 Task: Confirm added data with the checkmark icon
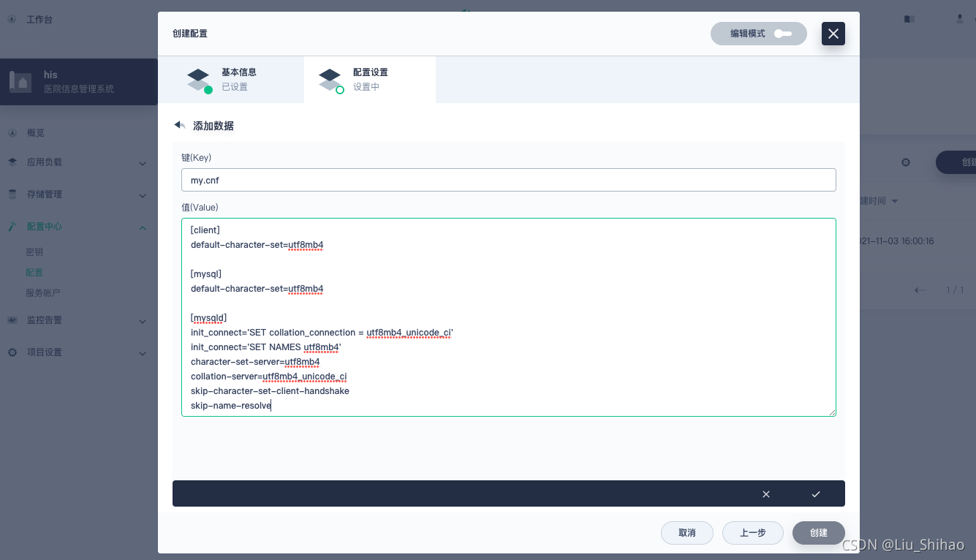point(816,494)
